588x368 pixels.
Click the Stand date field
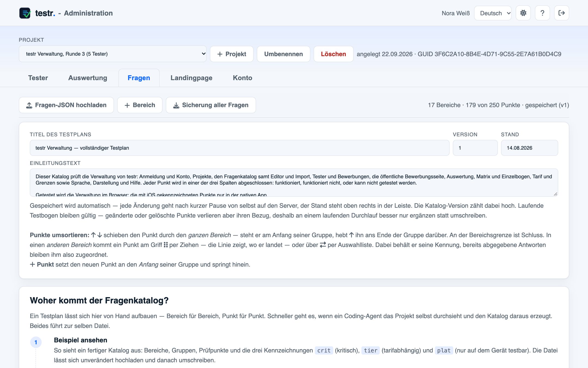(x=529, y=148)
